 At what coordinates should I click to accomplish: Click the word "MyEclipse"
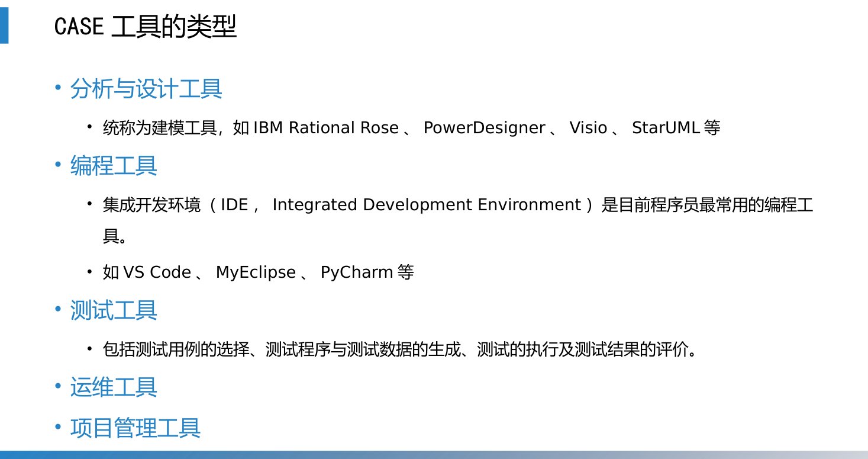coord(256,272)
